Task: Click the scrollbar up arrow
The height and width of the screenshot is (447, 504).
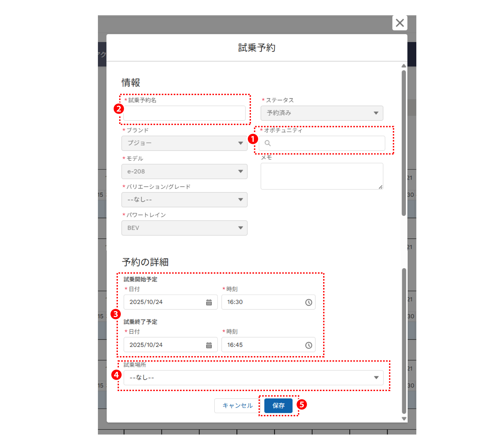Action: pos(404,66)
